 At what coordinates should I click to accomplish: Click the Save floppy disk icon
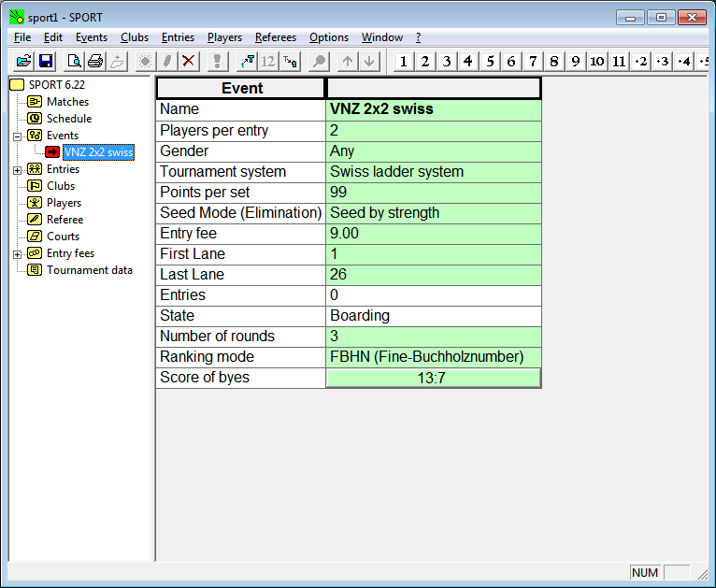(46, 62)
